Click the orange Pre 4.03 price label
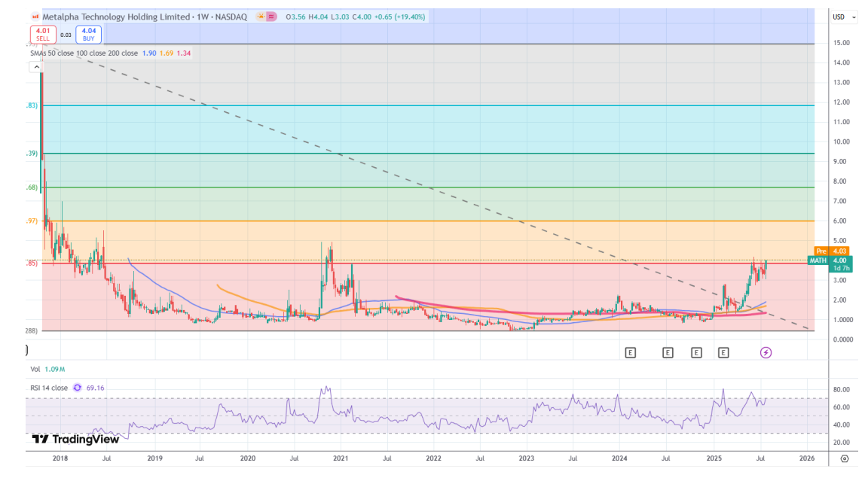Screen dimensions: 868x481 (x=832, y=251)
